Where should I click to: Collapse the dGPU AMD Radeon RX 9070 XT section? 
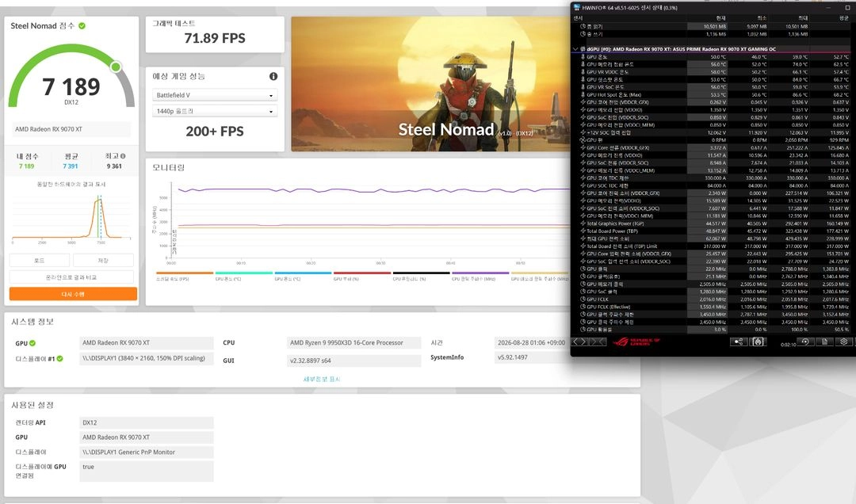click(x=575, y=49)
